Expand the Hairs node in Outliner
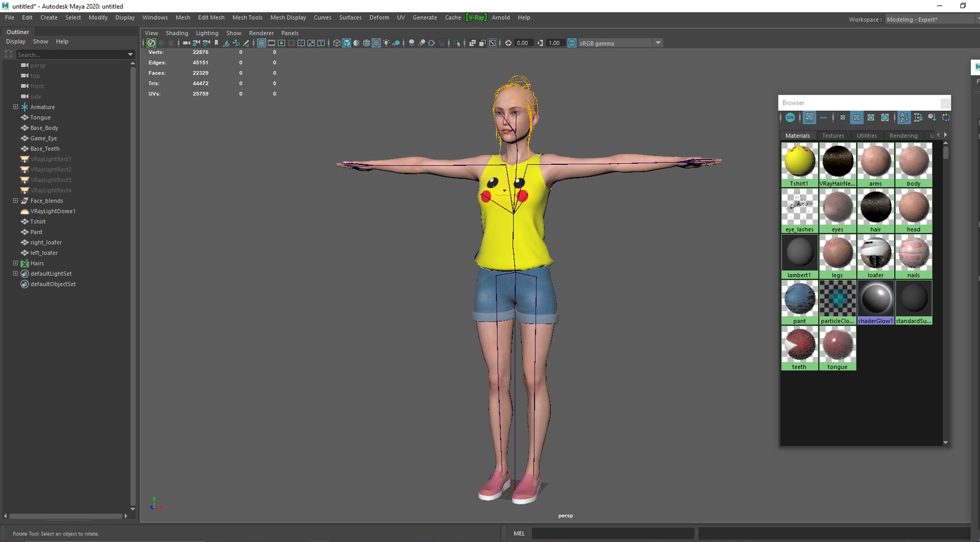The image size is (980, 542). click(x=16, y=263)
